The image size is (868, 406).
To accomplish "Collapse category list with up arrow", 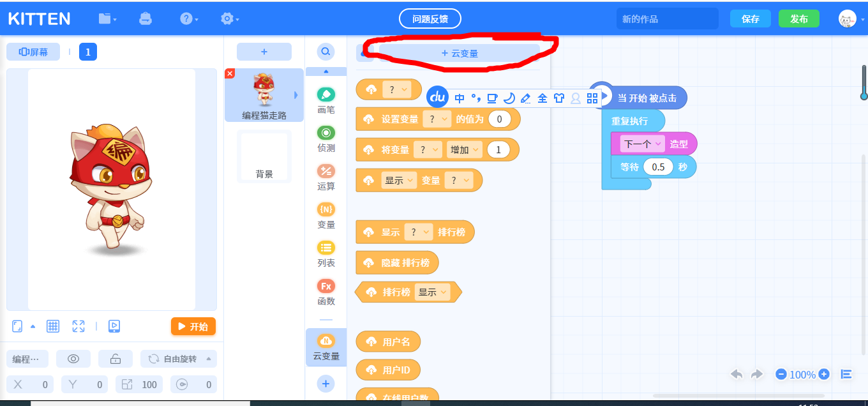I will (x=326, y=71).
